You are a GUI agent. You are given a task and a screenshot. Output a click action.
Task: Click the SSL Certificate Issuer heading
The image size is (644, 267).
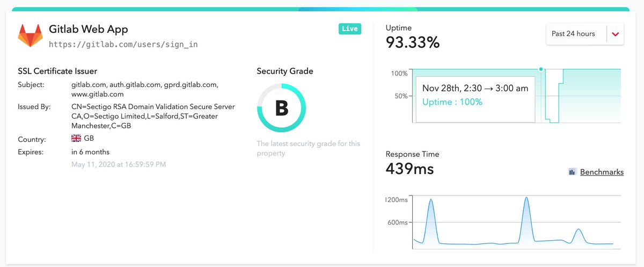[x=57, y=71]
